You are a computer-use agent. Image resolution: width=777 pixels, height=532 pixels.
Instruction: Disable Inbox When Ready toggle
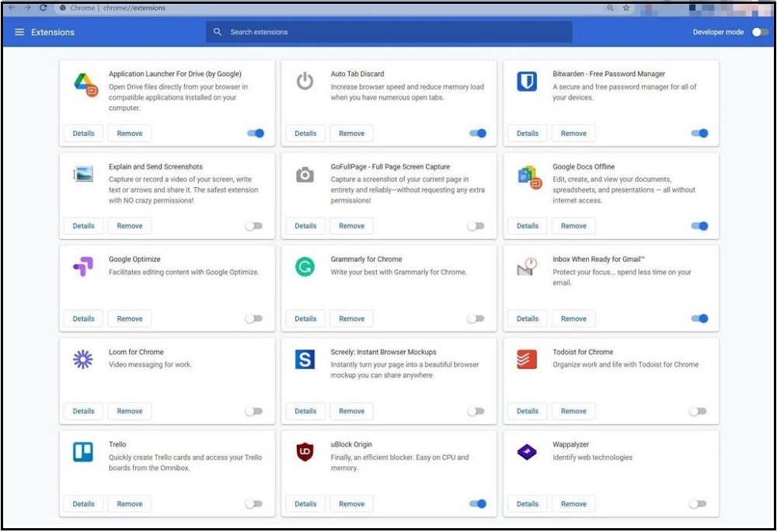(700, 318)
